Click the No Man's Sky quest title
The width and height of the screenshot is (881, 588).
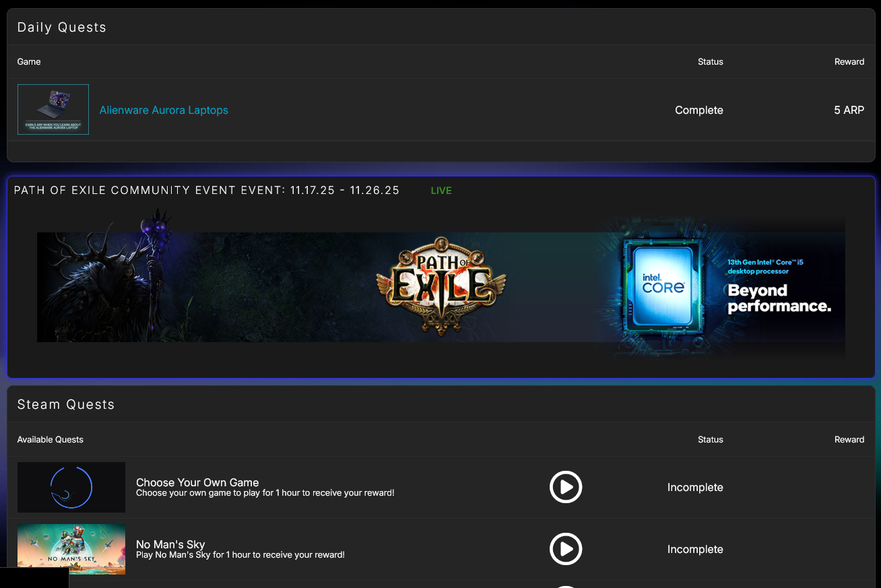[x=170, y=544]
